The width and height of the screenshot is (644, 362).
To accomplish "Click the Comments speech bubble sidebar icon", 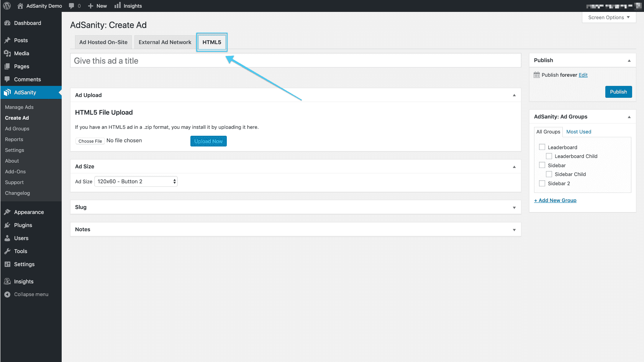I will (7, 79).
